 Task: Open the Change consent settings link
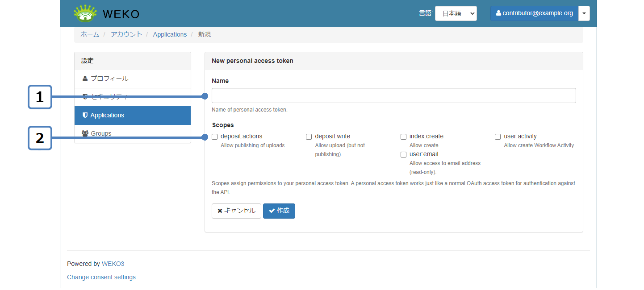coord(101,277)
